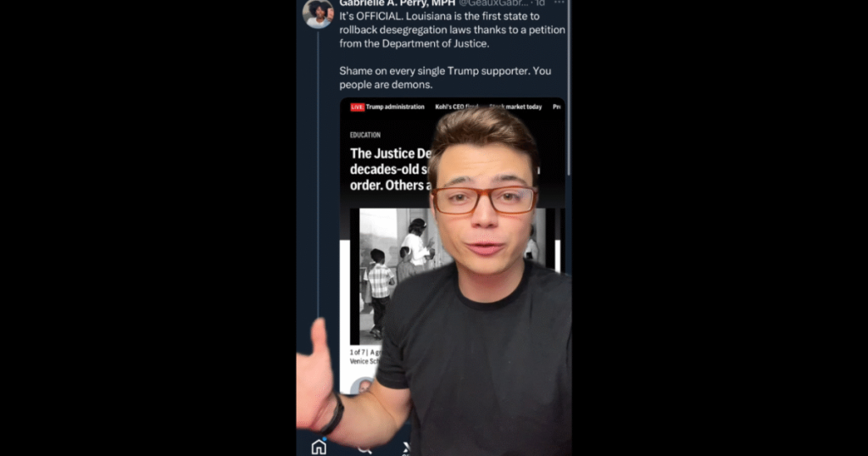
Task: Click tweet text starting It's OFFICIAL. Louisiana
Action: pyautogui.click(x=453, y=30)
